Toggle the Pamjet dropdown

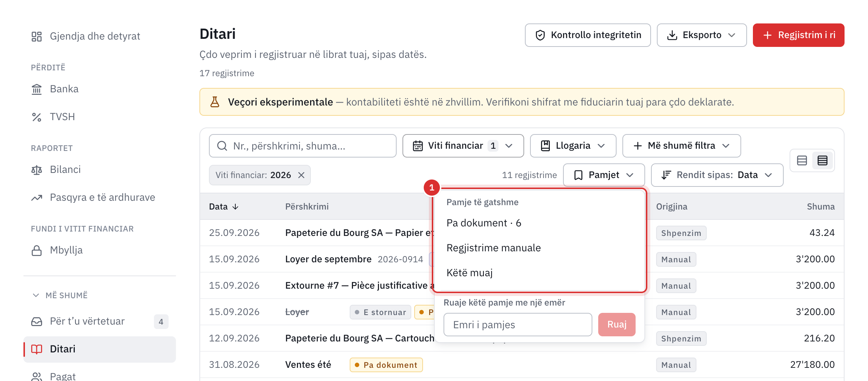[x=604, y=175]
